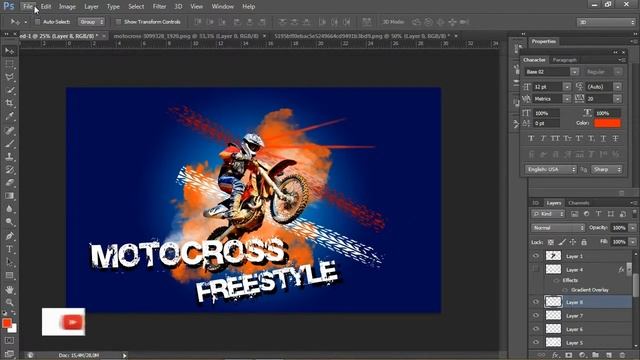Add a layer mask from Layers panel

click(x=569, y=355)
